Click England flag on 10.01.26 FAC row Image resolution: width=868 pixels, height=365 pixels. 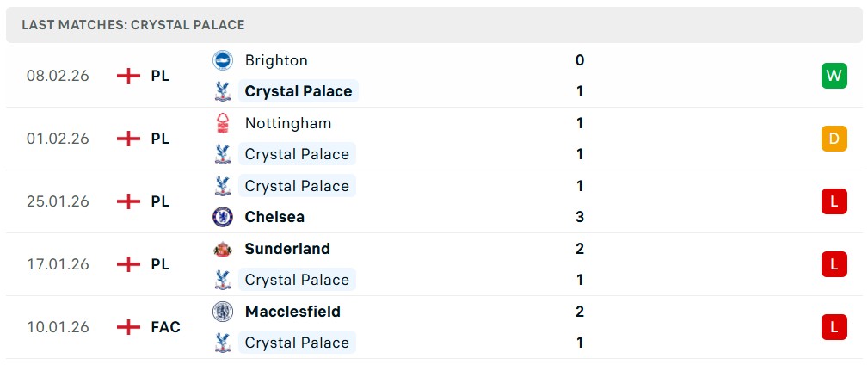pyautogui.click(x=129, y=327)
